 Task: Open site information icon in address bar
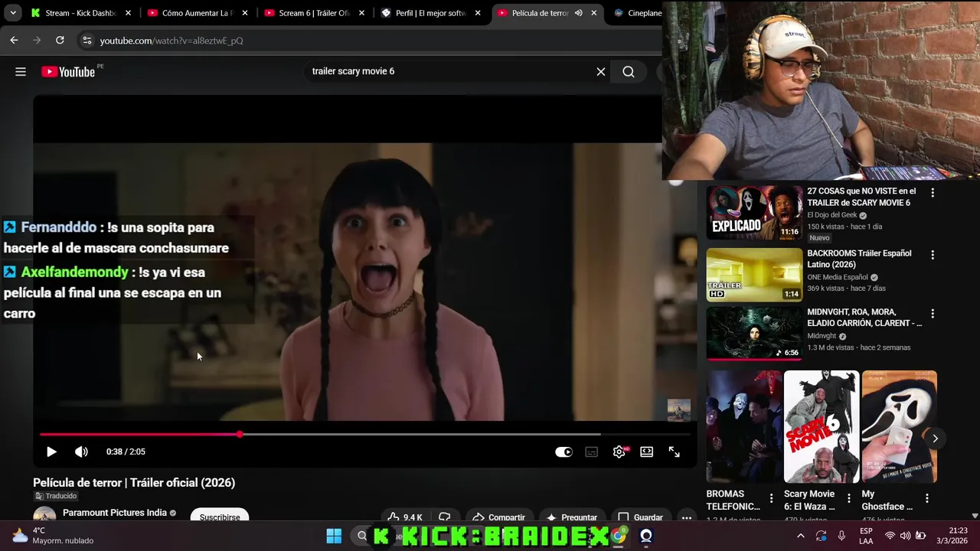tap(87, 40)
